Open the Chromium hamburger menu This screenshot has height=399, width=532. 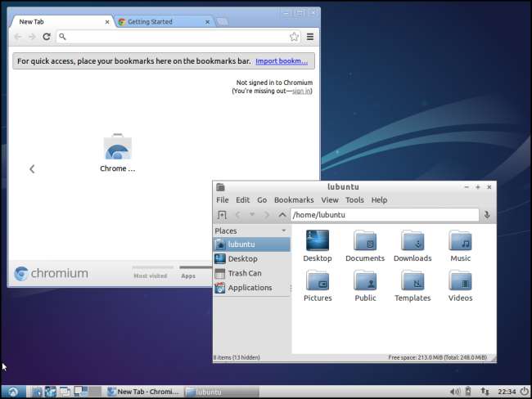[310, 37]
